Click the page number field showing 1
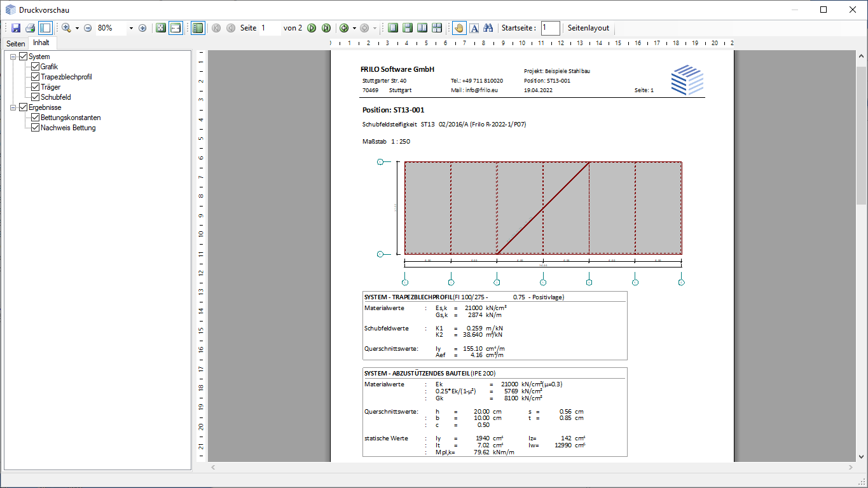 [x=270, y=28]
